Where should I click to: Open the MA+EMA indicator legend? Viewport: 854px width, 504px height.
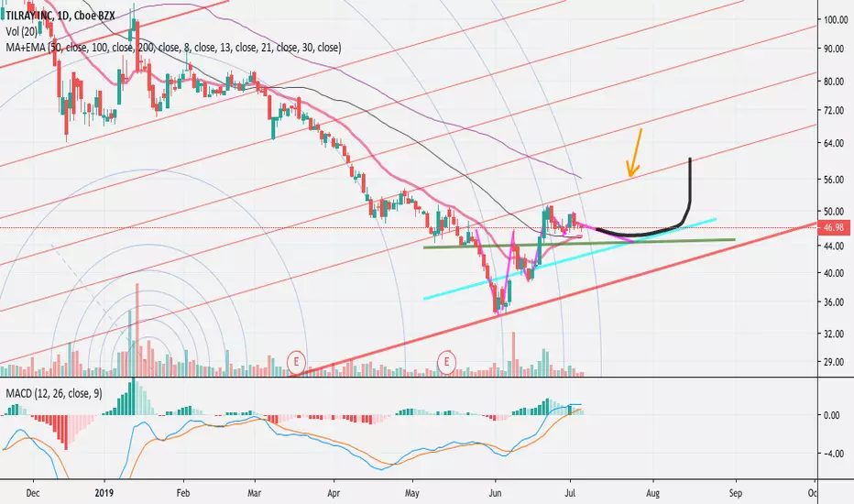(173, 48)
